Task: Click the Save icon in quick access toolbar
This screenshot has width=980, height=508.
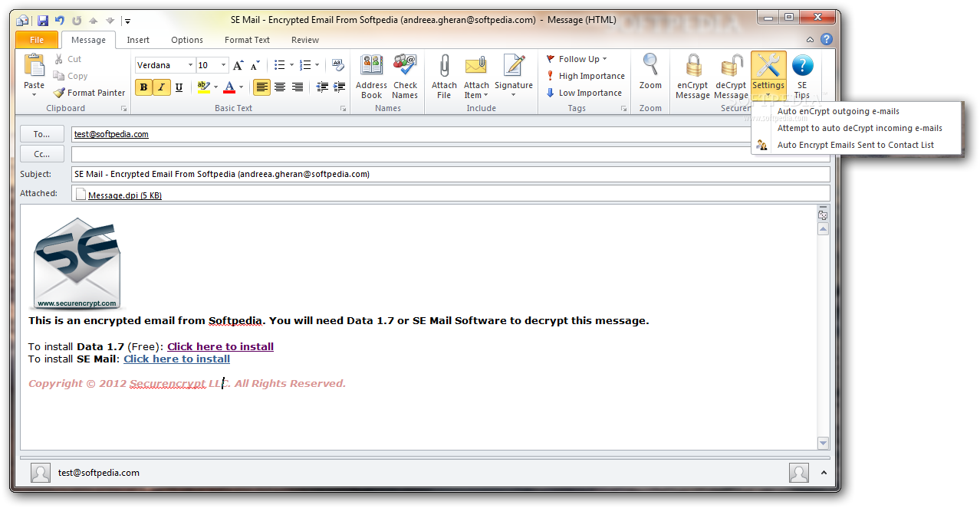Action: (x=43, y=21)
